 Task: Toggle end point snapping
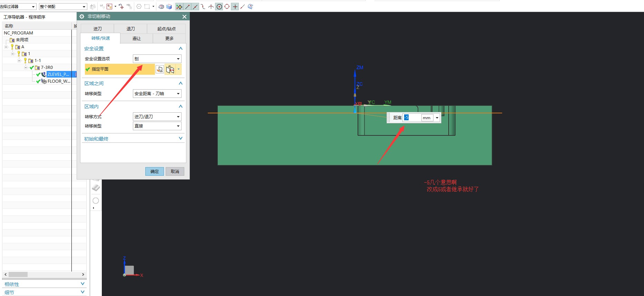tap(187, 7)
